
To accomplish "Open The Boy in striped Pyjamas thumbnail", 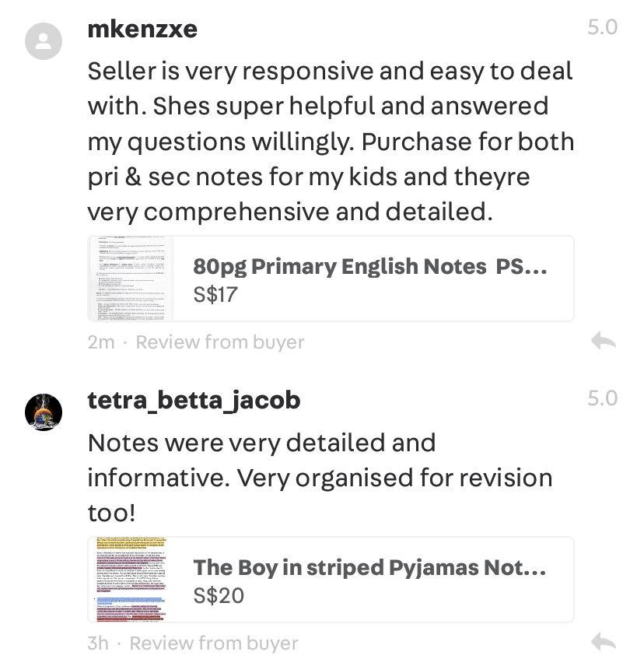I will tap(131, 580).
